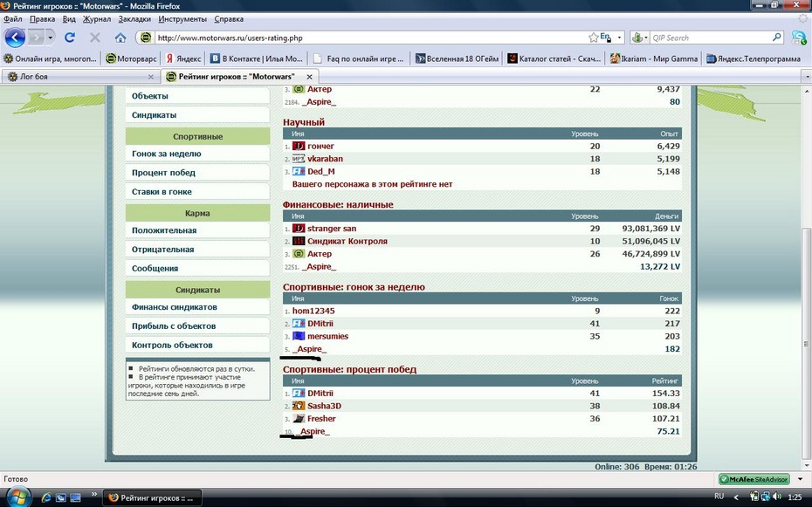Click the icon next to Синдикат Контроля

[299, 241]
